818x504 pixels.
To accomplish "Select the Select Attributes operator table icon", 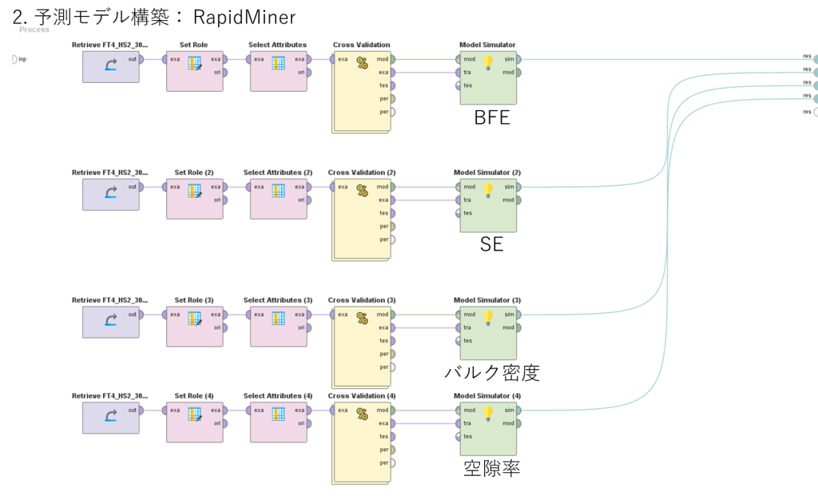I will (279, 63).
